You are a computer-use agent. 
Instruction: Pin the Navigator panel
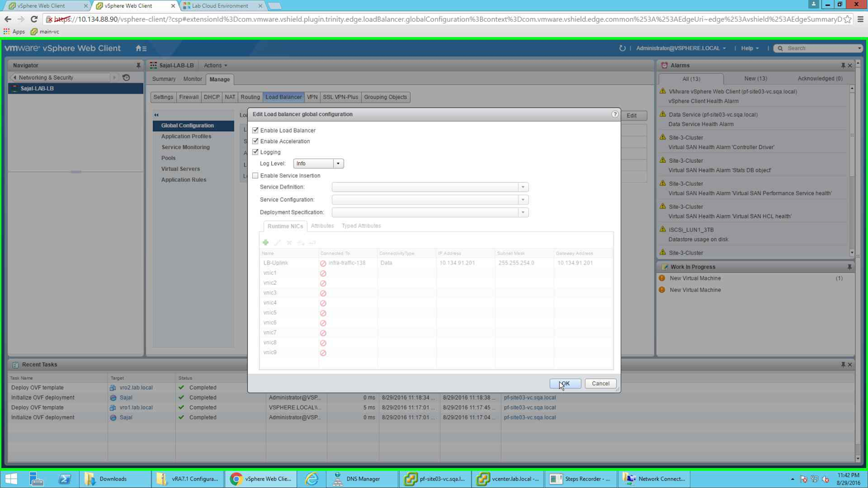[138, 66]
